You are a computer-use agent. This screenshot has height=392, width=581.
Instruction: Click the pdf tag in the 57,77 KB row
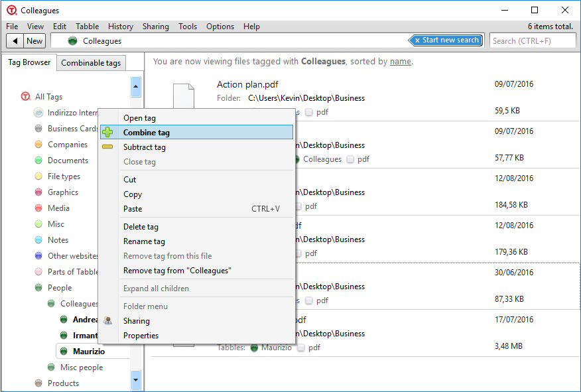tap(358, 159)
